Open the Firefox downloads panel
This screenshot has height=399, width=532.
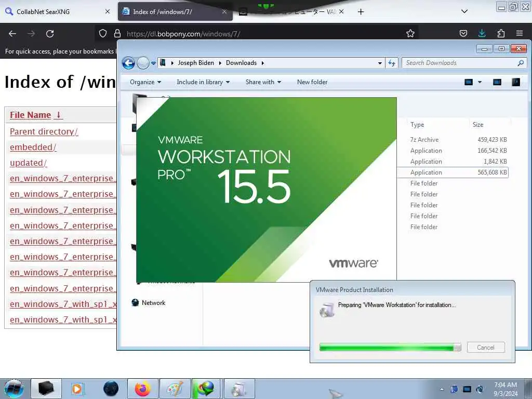click(x=482, y=33)
